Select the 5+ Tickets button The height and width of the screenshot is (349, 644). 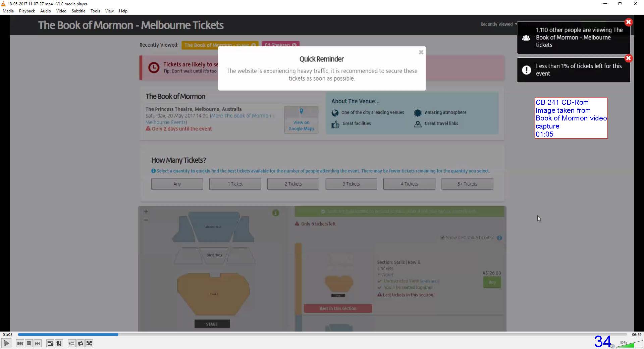[467, 184]
